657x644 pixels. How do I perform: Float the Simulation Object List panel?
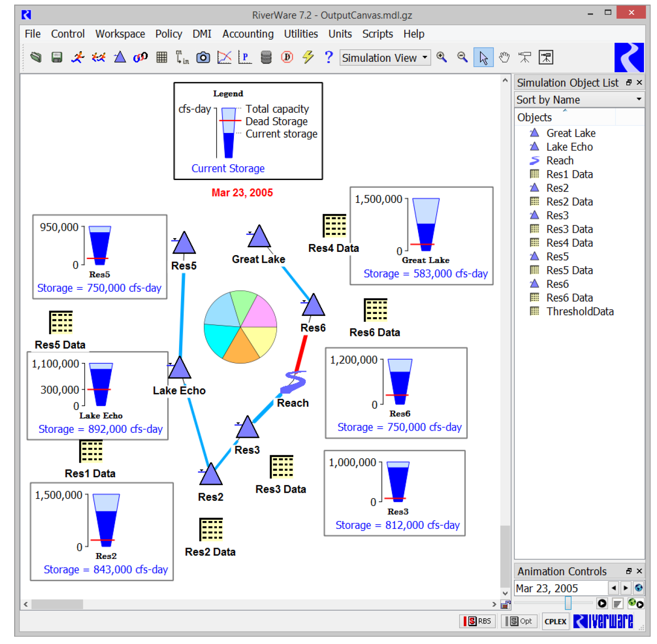coord(629,83)
